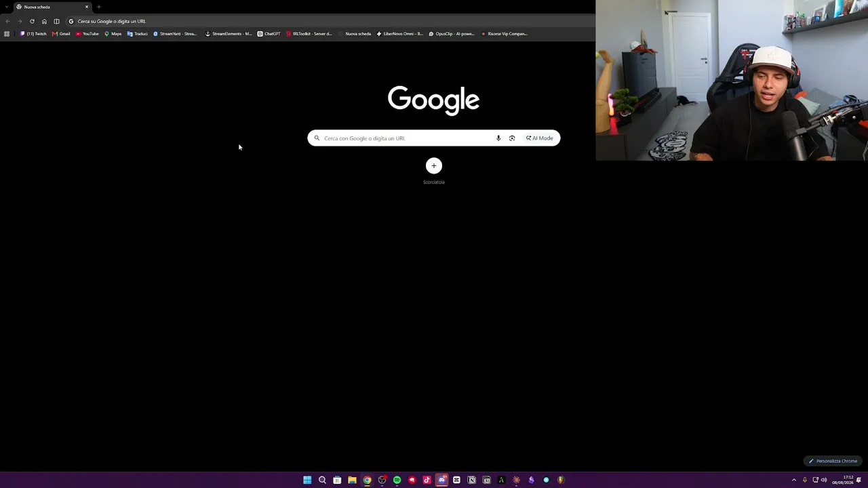Open the YouTube bookmark
This screenshot has height=488, width=868.
(x=87, y=34)
